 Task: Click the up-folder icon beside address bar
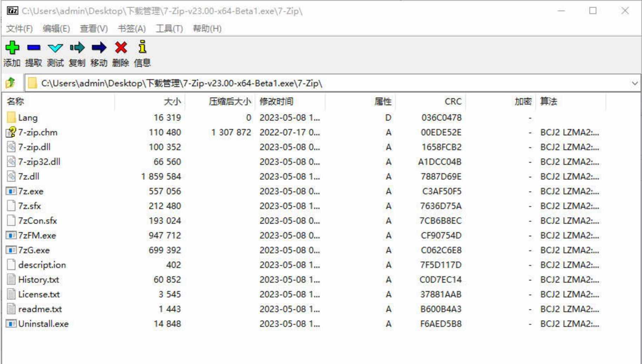tap(11, 83)
